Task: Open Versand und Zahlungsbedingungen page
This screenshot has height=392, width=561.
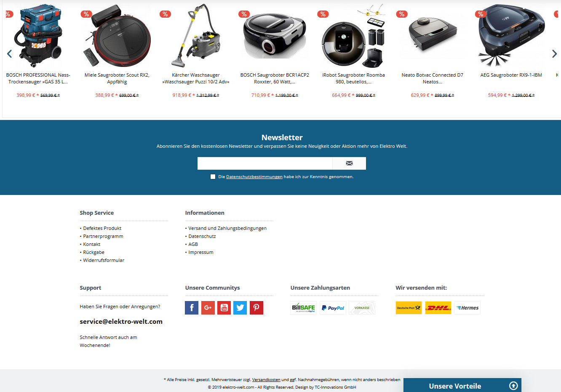Action: [227, 228]
